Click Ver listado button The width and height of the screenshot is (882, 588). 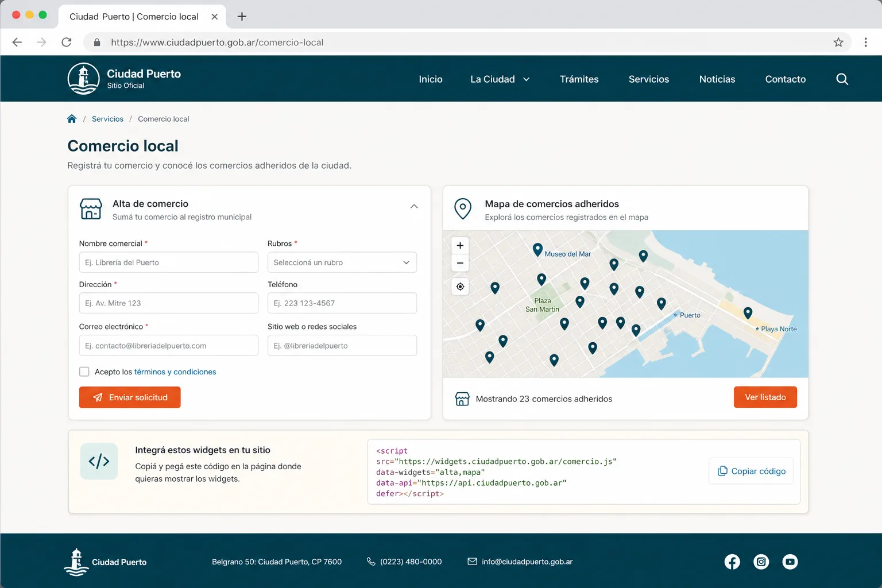pos(765,397)
